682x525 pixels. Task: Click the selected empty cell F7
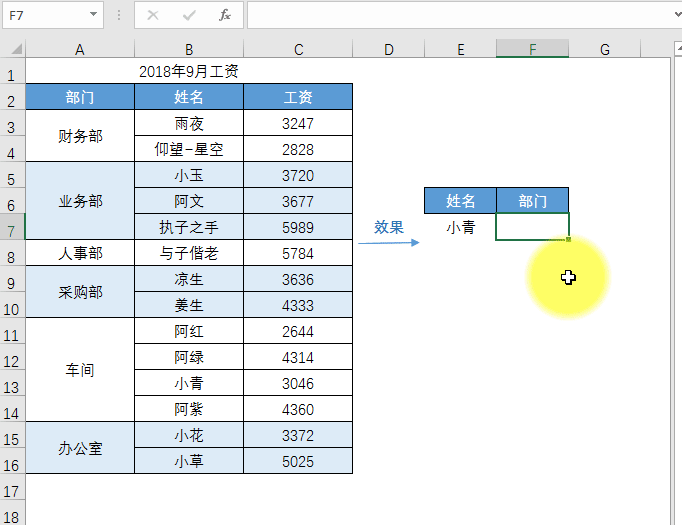coord(532,227)
